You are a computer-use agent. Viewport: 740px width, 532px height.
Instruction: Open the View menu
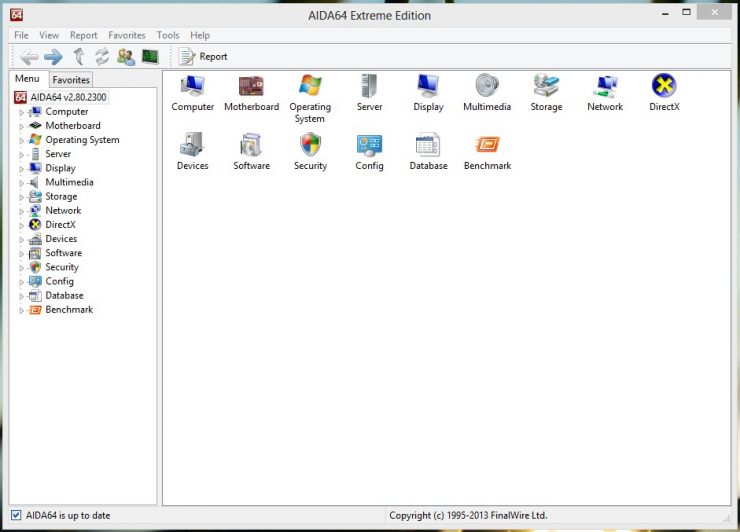click(49, 35)
